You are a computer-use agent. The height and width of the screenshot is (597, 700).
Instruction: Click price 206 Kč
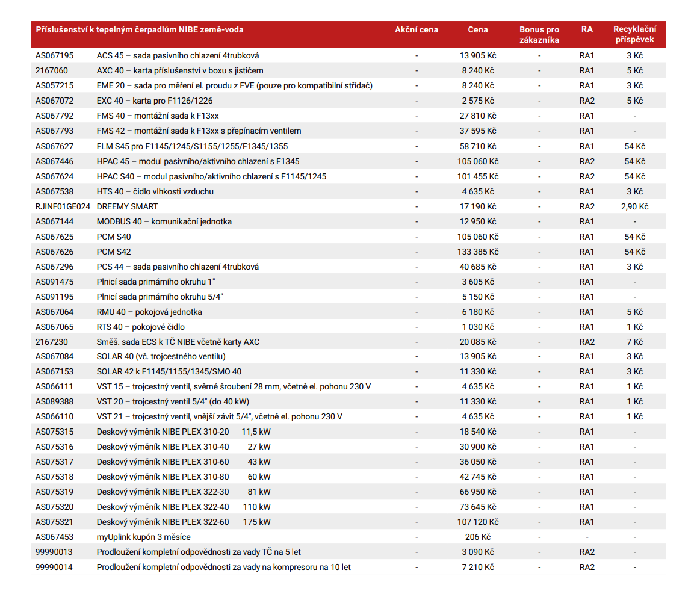(478, 537)
